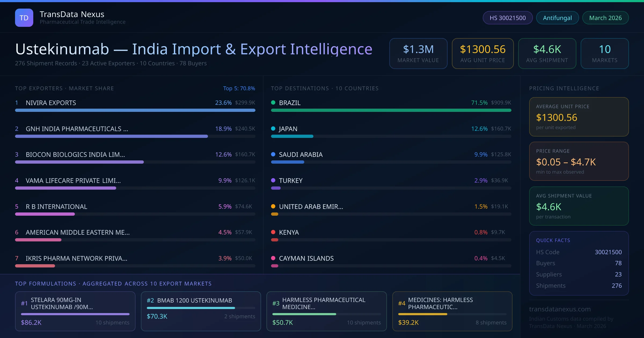Select the Brazil destination color dot
This screenshot has height=338, width=644.
click(273, 102)
